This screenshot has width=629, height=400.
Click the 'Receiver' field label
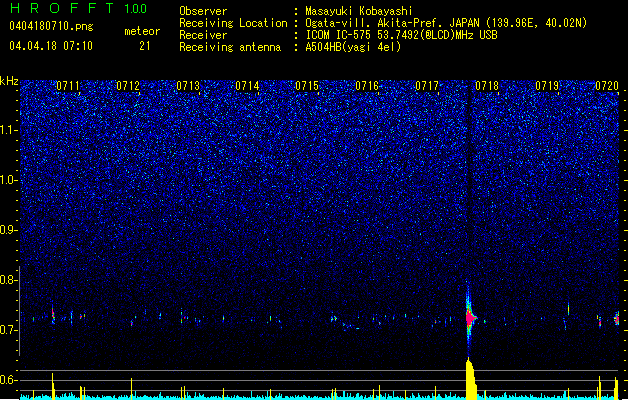[x=203, y=35]
